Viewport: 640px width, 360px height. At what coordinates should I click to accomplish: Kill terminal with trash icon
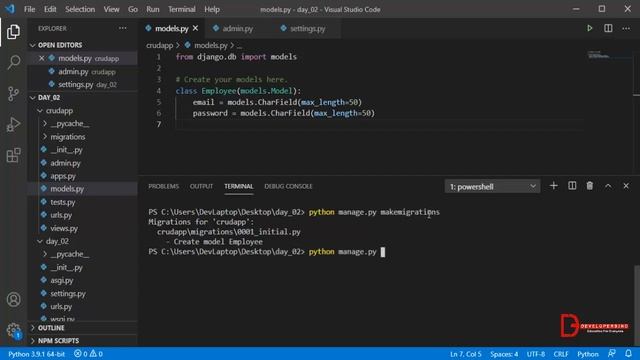(590, 186)
